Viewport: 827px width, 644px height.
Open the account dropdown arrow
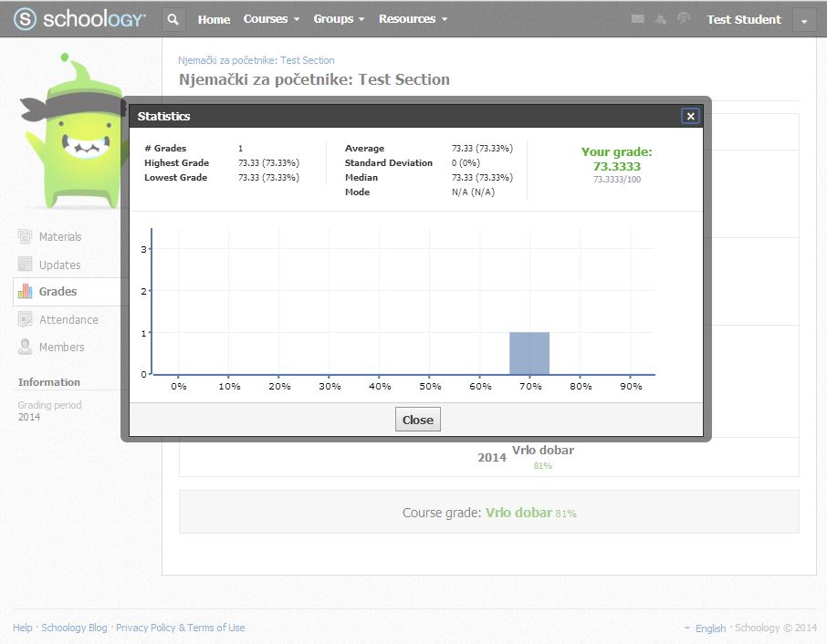pos(803,20)
